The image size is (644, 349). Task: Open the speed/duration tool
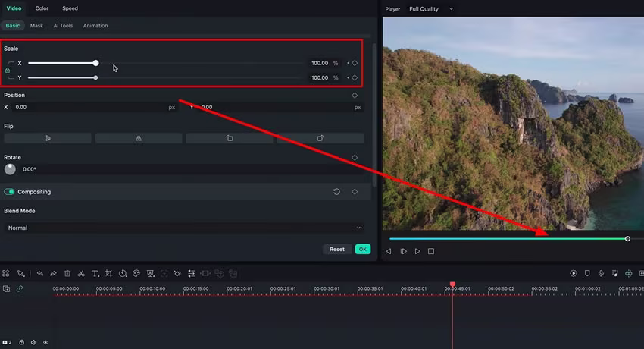(x=123, y=273)
